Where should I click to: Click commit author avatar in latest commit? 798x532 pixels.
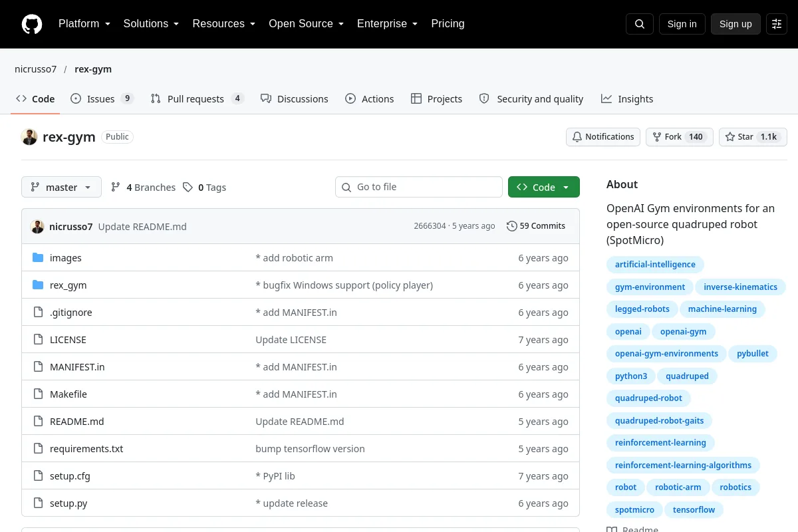(x=37, y=226)
